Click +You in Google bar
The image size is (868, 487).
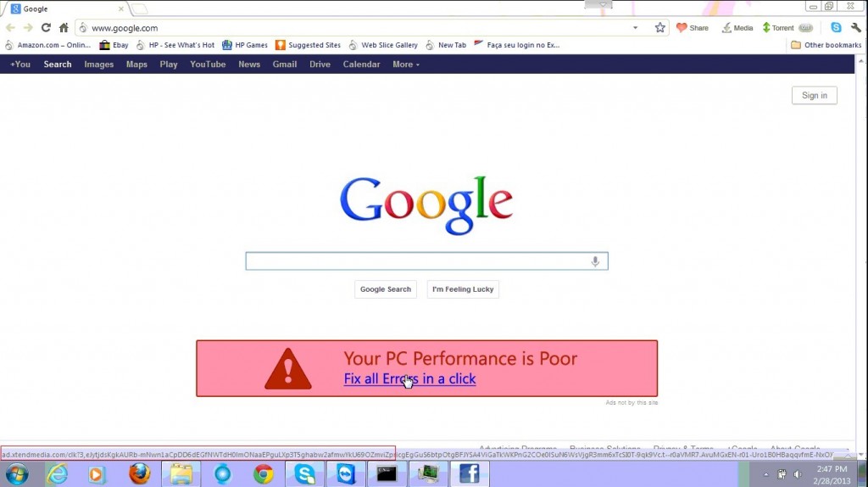[x=20, y=64]
